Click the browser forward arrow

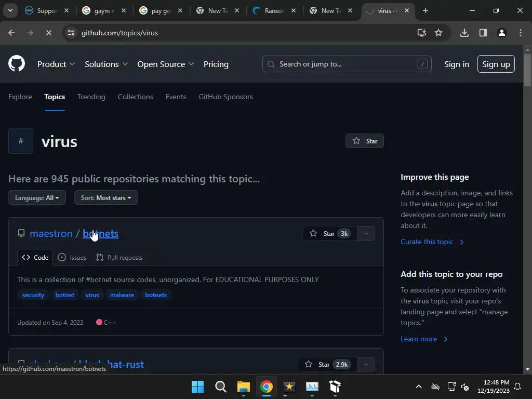(x=30, y=33)
